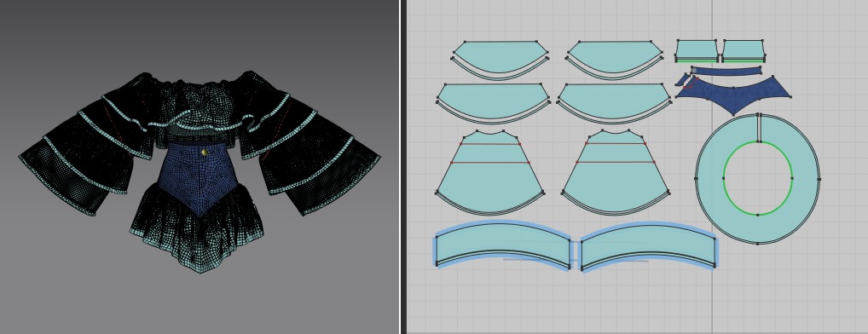Viewport: 868px width, 334px height.
Task: Click the slit seam at top of ring pattern
Action: point(759,128)
